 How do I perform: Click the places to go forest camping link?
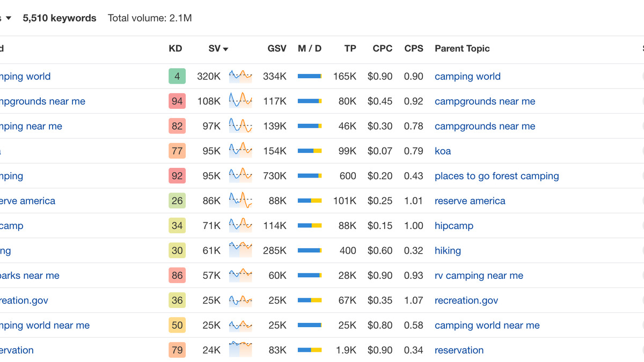pos(496,175)
